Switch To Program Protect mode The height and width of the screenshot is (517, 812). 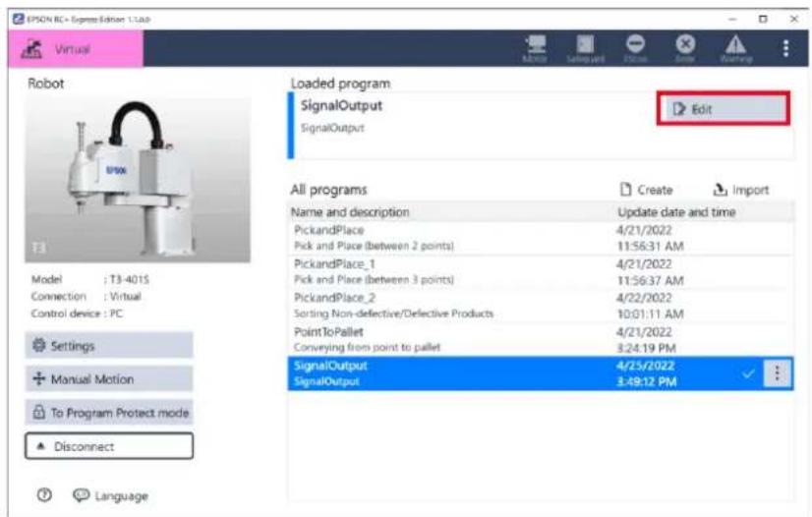coord(109,413)
